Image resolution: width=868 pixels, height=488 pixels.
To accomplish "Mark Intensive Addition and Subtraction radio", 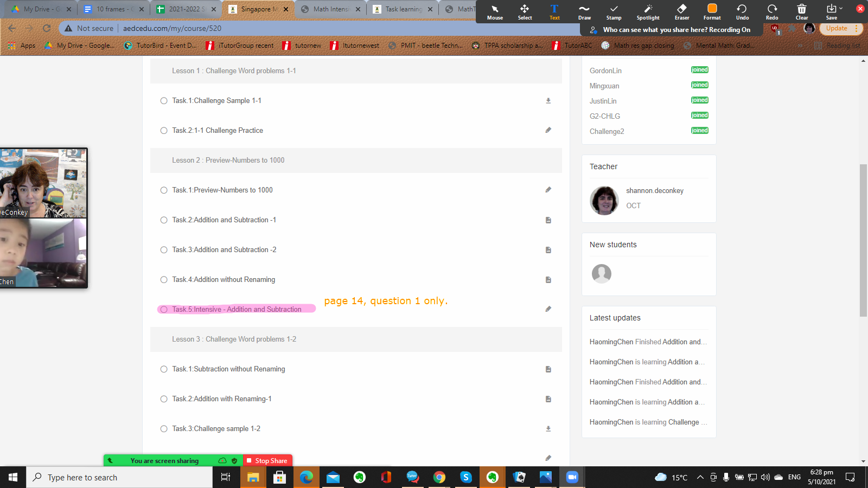I will 164,310.
